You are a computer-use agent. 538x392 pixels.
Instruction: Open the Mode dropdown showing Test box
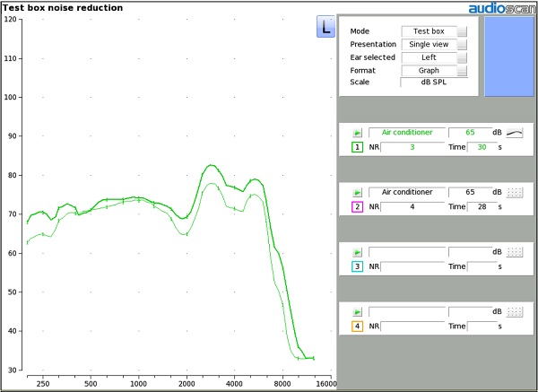(x=434, y=31)
